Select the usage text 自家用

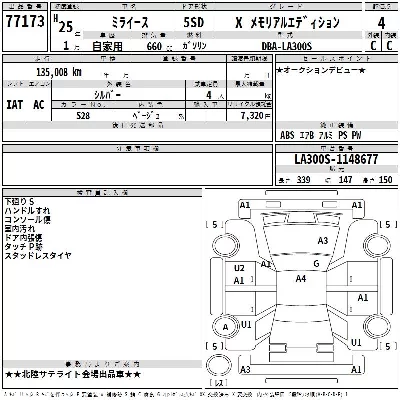(x=107, y=46)
